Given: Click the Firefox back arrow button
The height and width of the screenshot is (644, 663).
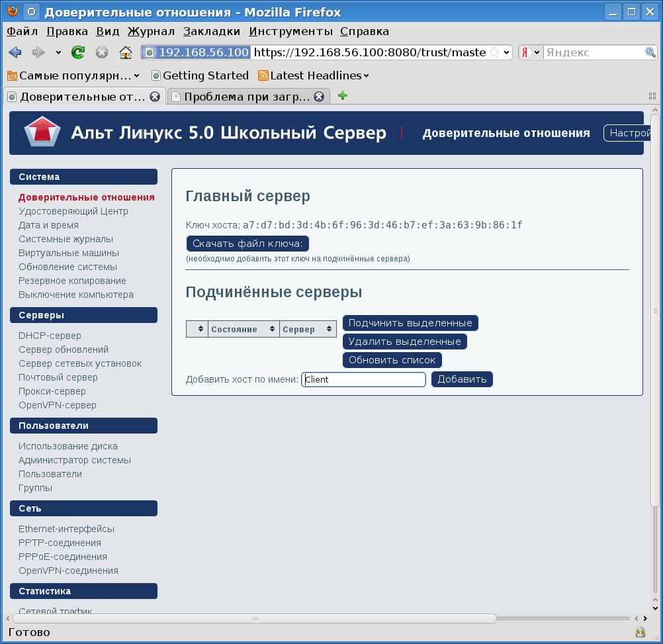Looking at the screenshot, I should tap(15, 52).
